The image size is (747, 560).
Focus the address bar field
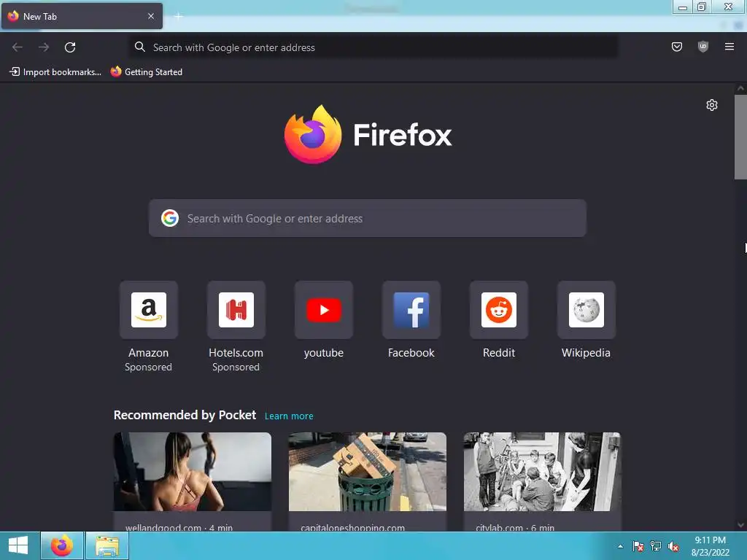click(x=374, y=47)
